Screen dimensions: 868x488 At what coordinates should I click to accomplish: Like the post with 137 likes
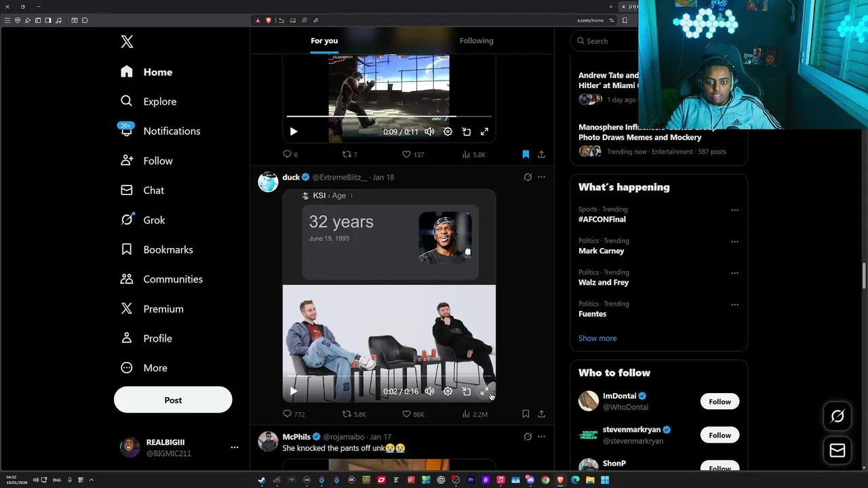coord(413,155)
